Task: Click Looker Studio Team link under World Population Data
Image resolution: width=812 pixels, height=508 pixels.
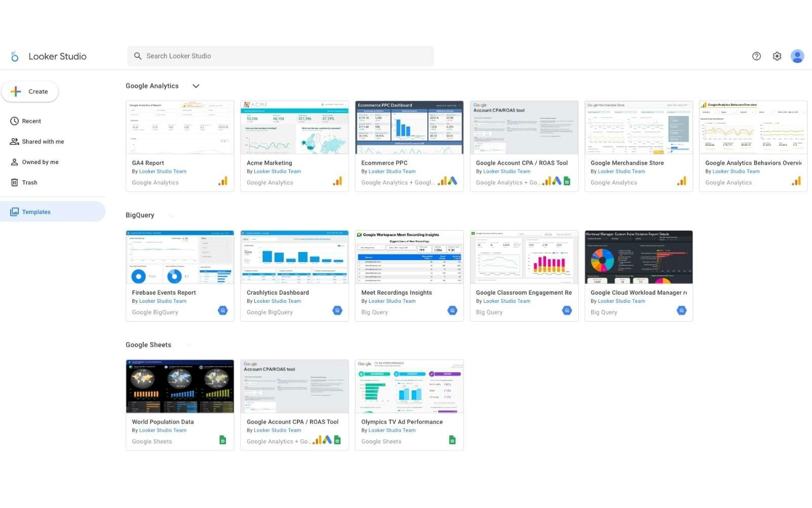Action: coord(163,430)
